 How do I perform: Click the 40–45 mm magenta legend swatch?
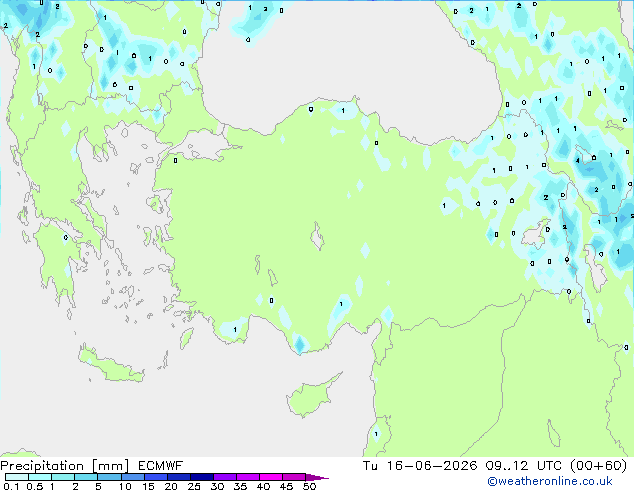pos(271,477)
